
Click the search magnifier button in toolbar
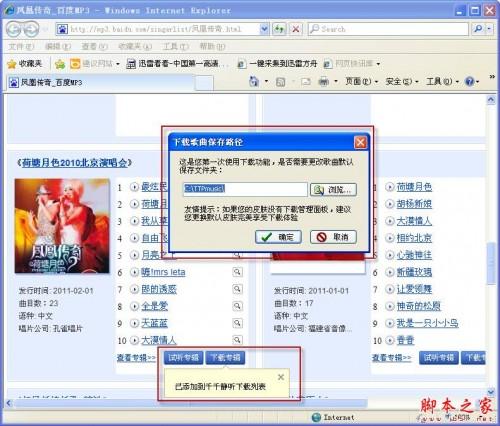point(478,29)
